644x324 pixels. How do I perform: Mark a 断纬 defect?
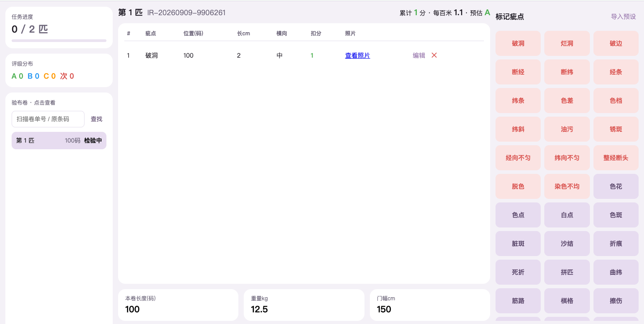coord(567,72)
